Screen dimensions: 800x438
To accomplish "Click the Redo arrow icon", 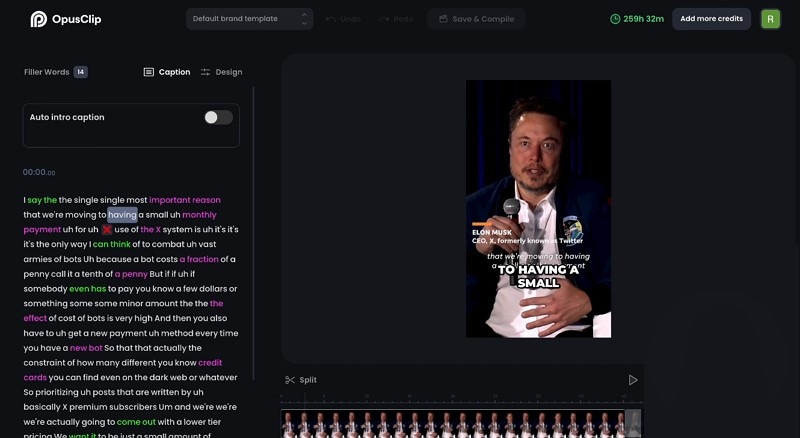I will [x=384, y=19].
